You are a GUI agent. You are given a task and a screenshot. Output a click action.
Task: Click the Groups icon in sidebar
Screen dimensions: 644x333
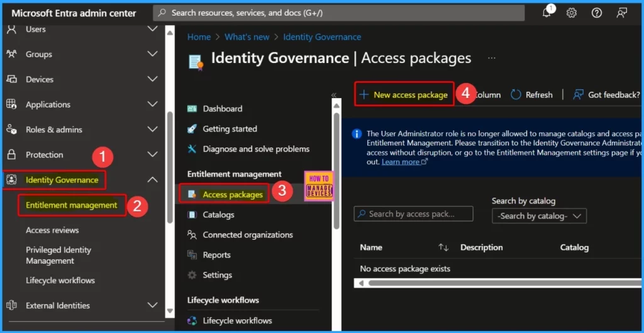11,54
